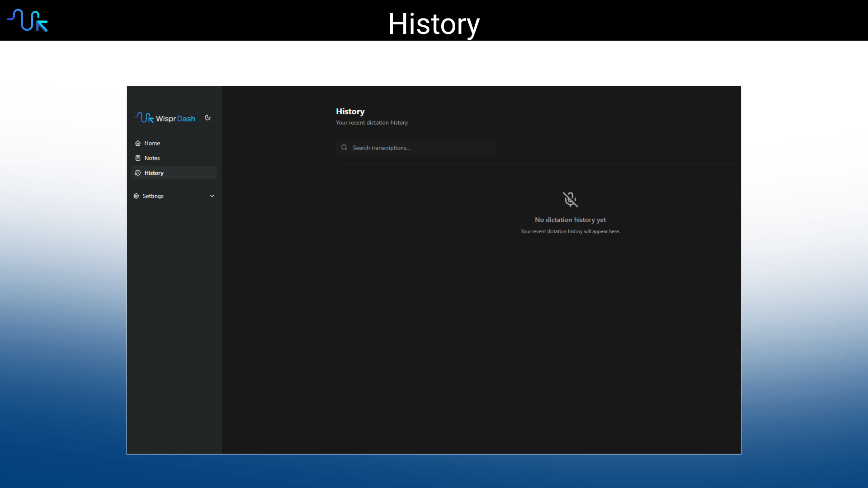Click 'Your recent dictation history will appear here.'
Screen dimensions: 868x488
coord(570,231)
